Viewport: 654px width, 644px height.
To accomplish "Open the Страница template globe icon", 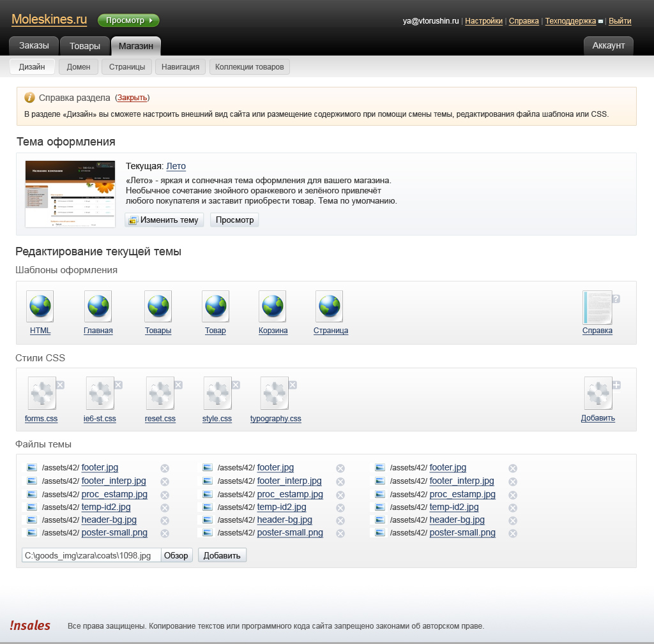I will pos(330,306).
